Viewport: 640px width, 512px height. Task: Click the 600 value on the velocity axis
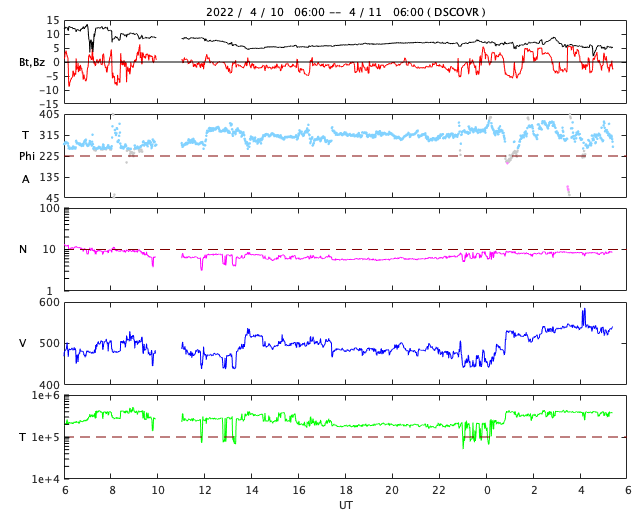coord(49,302)
